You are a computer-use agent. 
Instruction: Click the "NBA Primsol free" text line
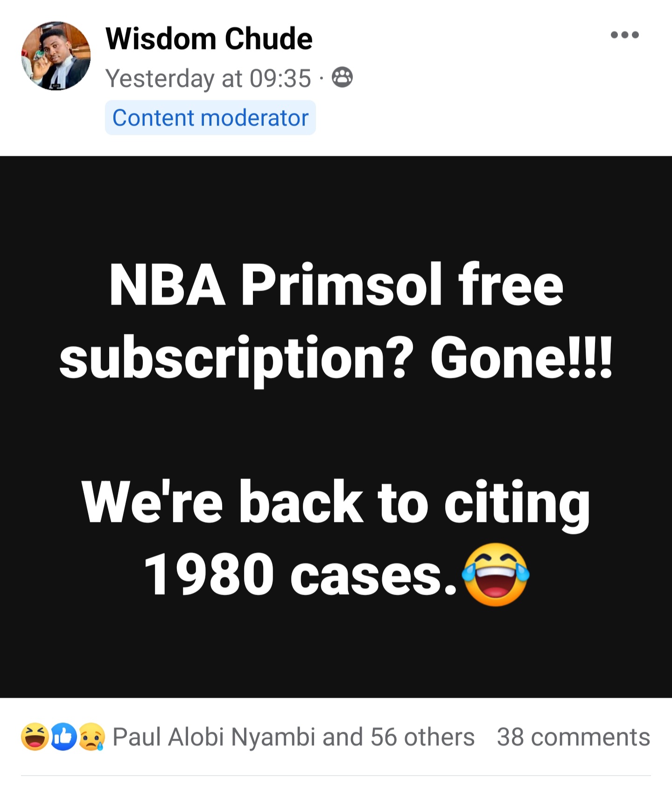click(336, 285)
